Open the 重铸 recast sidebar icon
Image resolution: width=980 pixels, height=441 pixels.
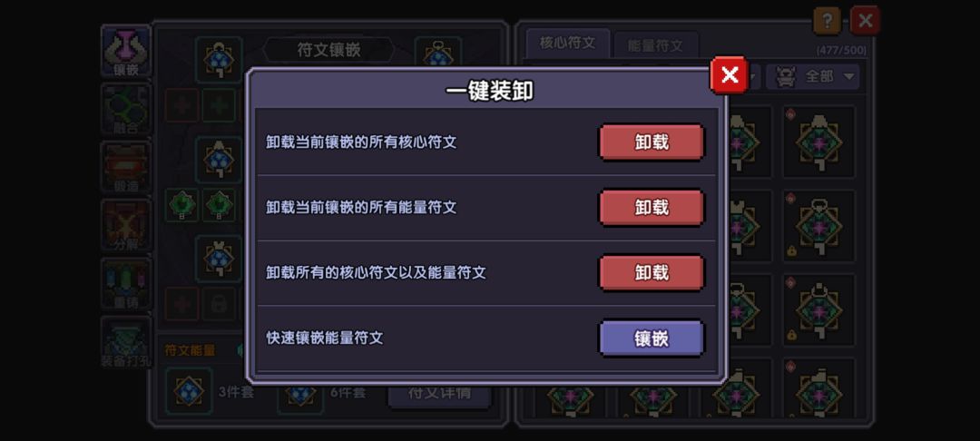125,284
